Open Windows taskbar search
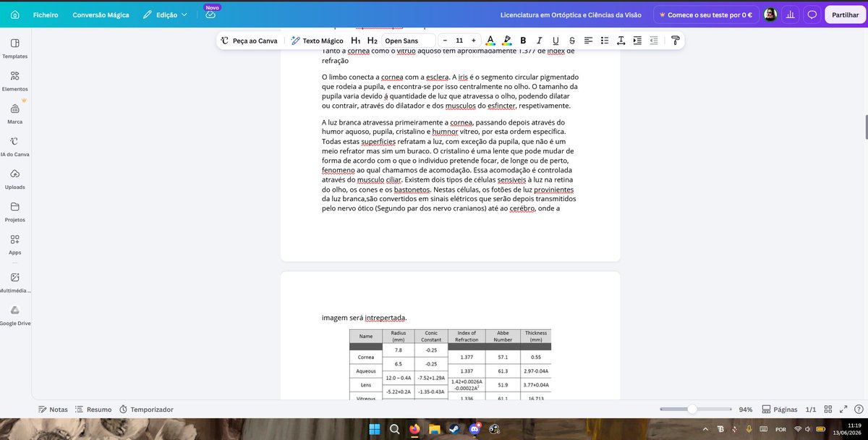 click(395, 429)
